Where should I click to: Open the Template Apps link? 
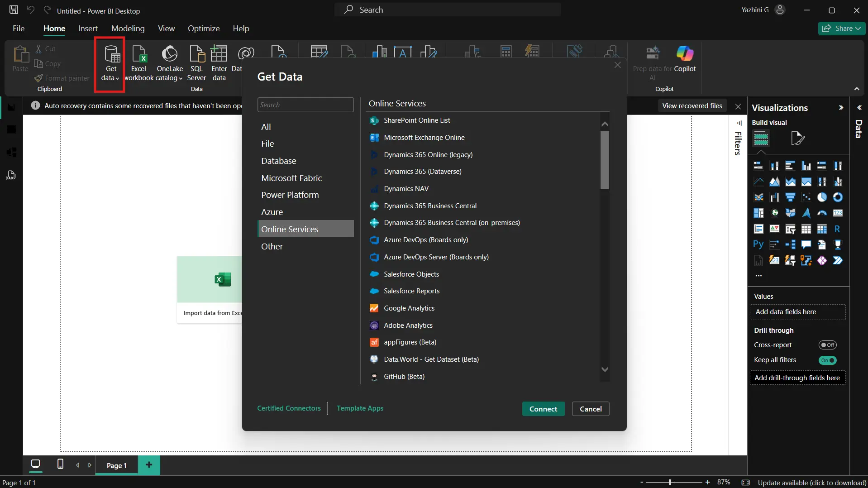point(360,408)
